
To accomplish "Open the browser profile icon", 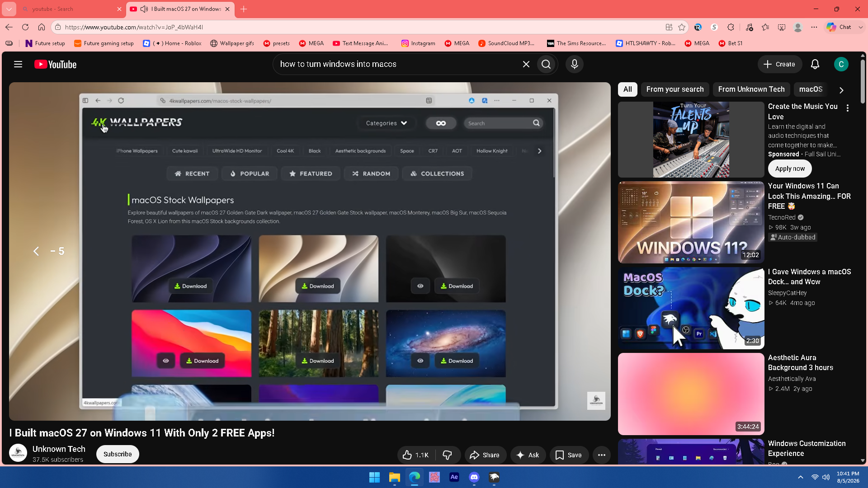I will point(798,27).
